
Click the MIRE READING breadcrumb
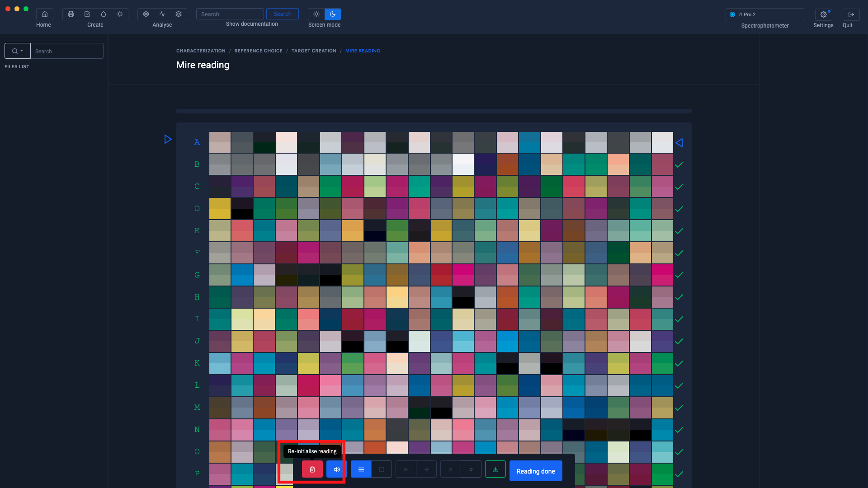coord(363,51)
